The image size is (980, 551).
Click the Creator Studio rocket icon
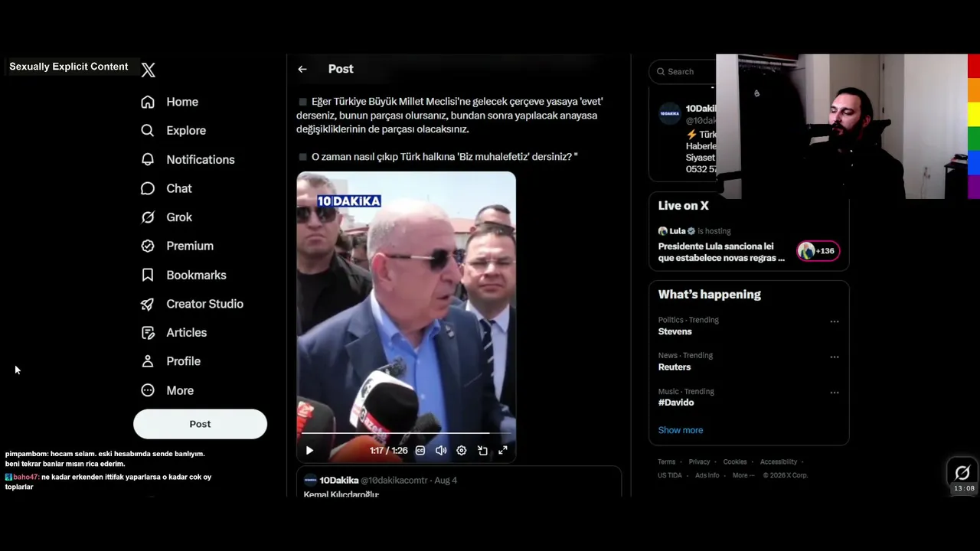click(x=148, y=304)
